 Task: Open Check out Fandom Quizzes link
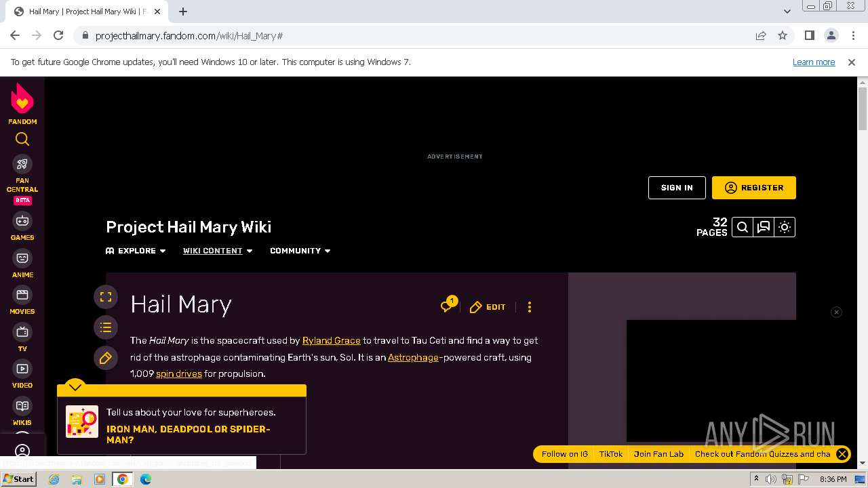[x=762, y=454]
